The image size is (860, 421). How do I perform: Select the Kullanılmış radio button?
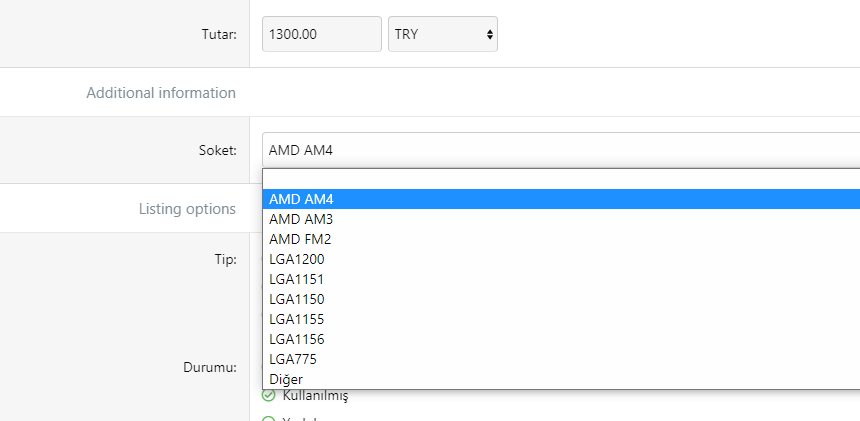268,396
